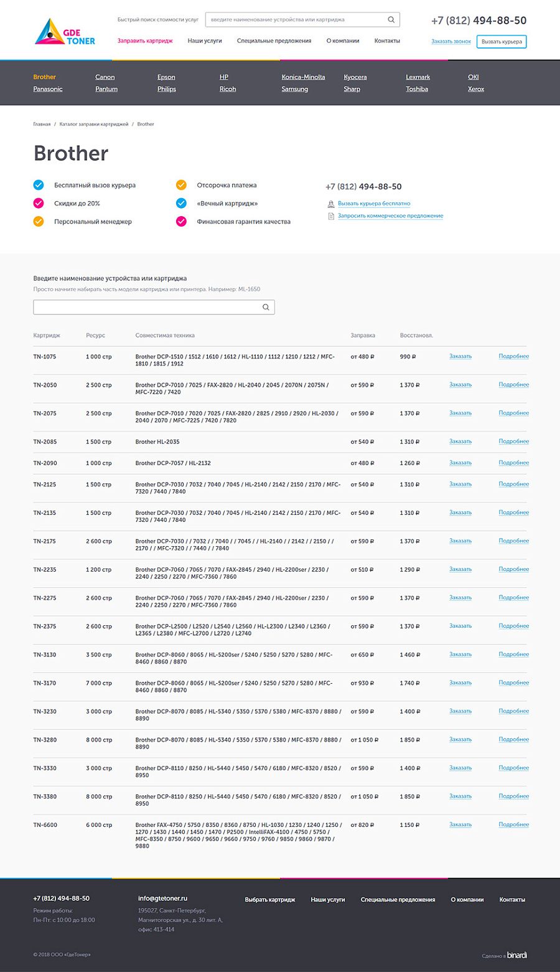Viewport: 560px width, 972px height.
Task: Select Epson brand
Action: 166,77
